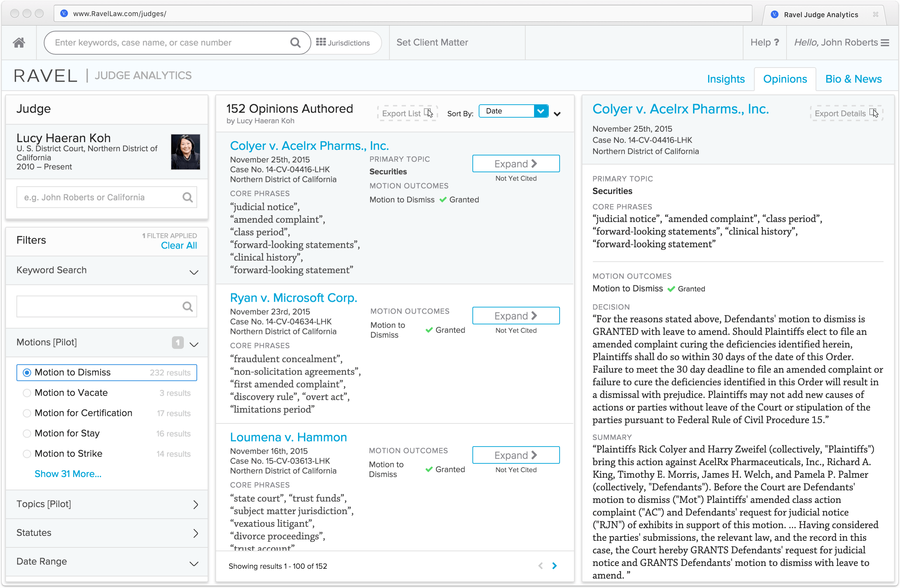Go to the home icon

click(19, 42)
